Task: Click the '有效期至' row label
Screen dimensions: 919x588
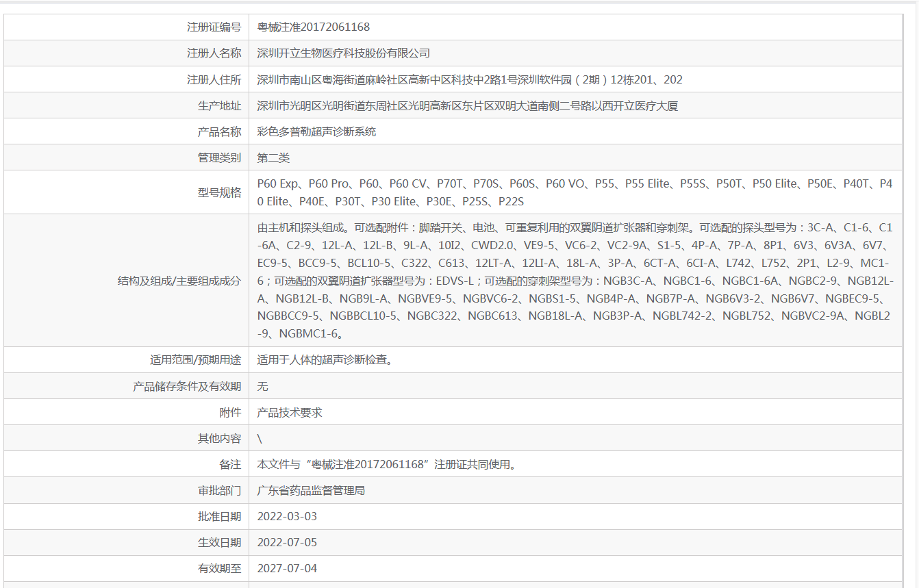Action: point(219,568)
